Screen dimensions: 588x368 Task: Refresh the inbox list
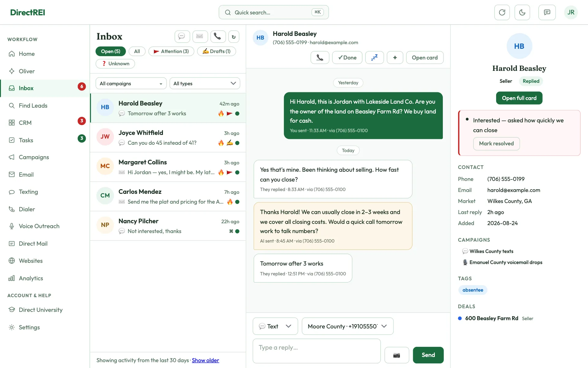(x=234, y=36)
